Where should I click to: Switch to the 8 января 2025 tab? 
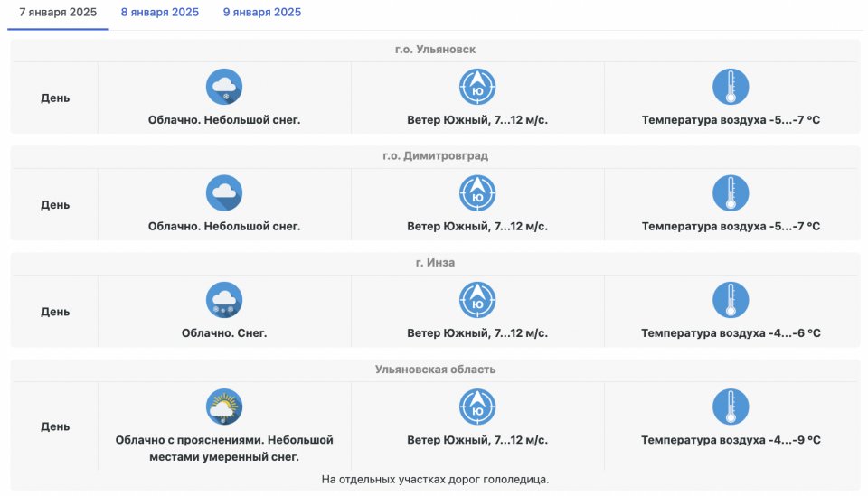click(159, 13)
